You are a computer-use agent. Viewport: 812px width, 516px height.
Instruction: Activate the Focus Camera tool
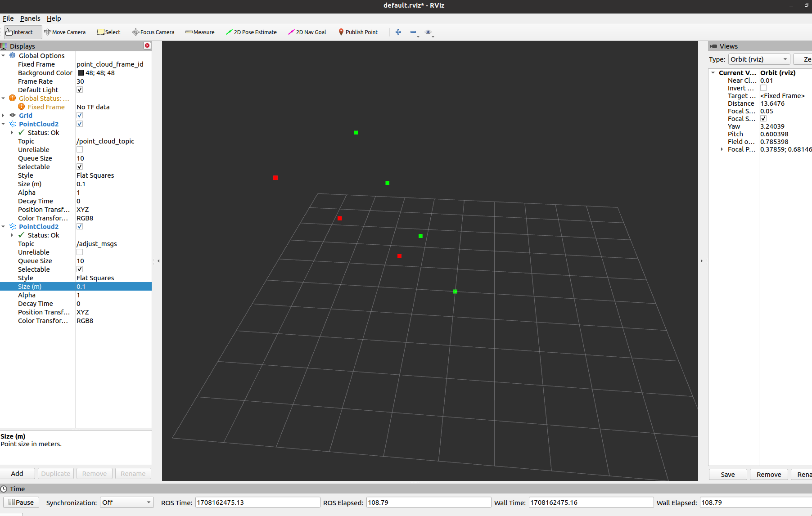(153, 32)
